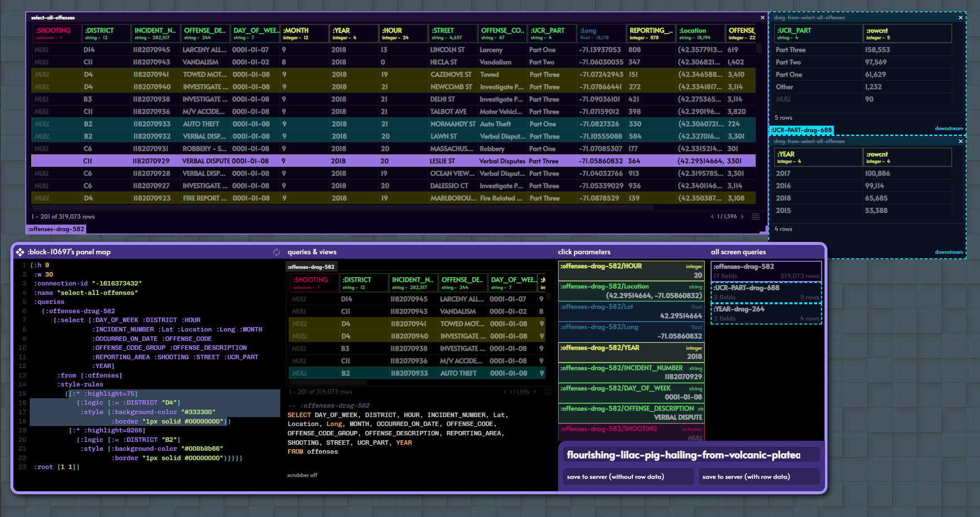Image resolution: width=980 pixels, height=517 pixels.
Task: Toggle scrubber off in the queries panel
Action: (x=302, y=475)
